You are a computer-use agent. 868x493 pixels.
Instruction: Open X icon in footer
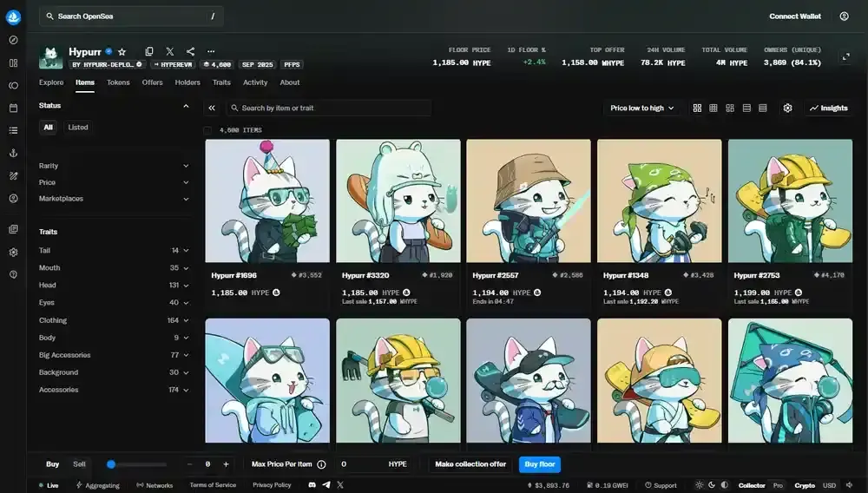pos(340,484)
